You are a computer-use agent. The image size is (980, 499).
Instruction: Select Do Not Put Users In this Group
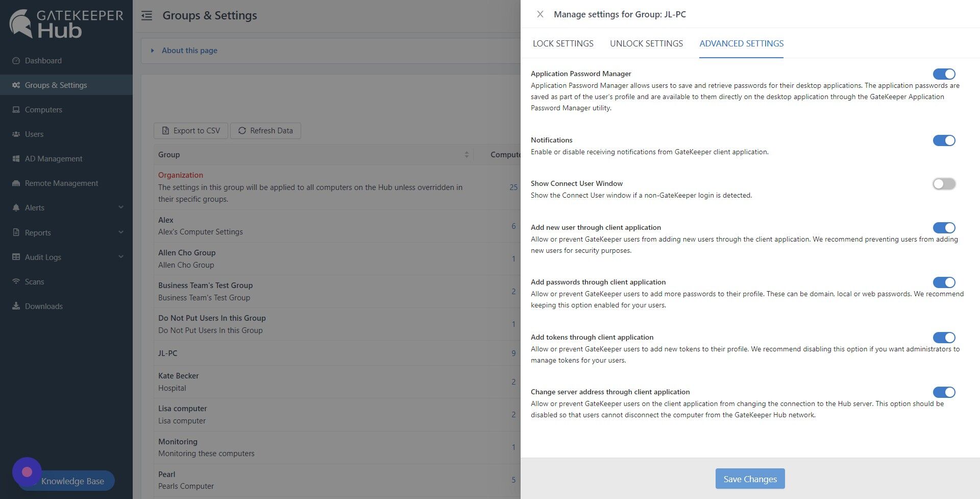tap(337, 324)
